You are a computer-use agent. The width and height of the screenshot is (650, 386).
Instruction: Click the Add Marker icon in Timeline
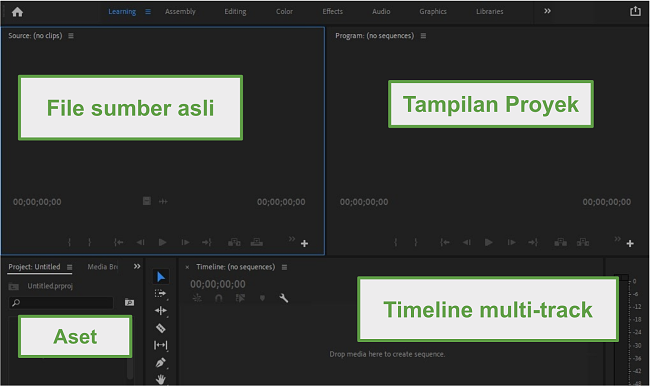[262, 298]
